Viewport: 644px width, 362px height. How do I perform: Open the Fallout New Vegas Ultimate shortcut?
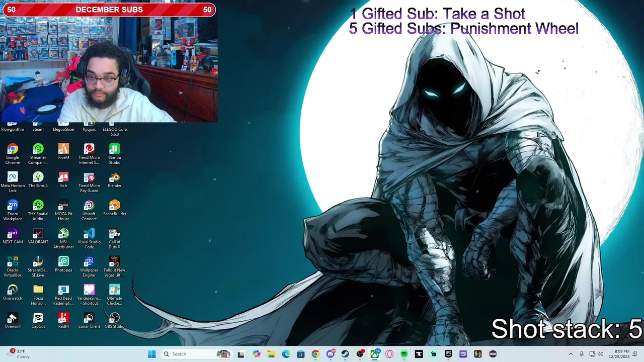(115, 266)
